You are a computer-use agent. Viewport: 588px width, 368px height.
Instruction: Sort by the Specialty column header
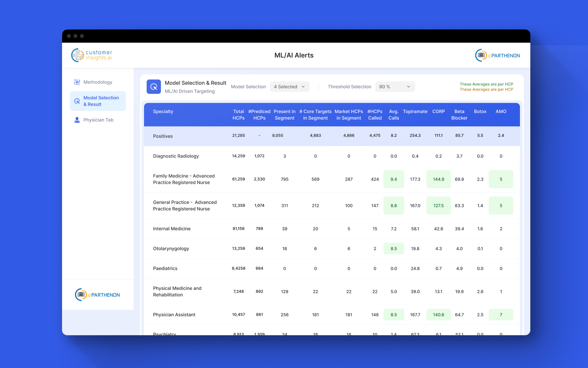click(163, 111)
